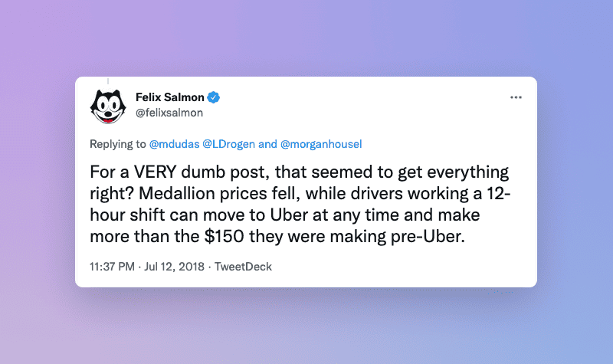Open the @LDrogen profile link
Image resolution: width=613 pixels, height=364 pixels.
229,144
